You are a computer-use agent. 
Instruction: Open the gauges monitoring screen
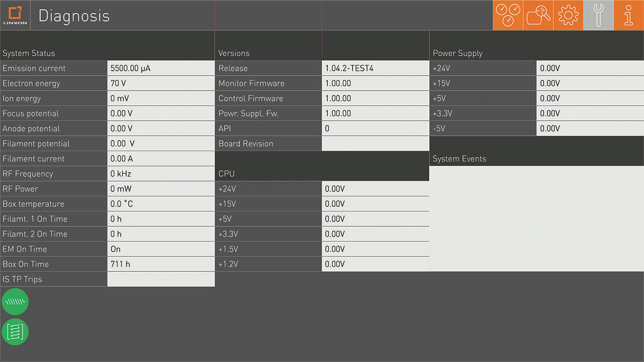508,15
